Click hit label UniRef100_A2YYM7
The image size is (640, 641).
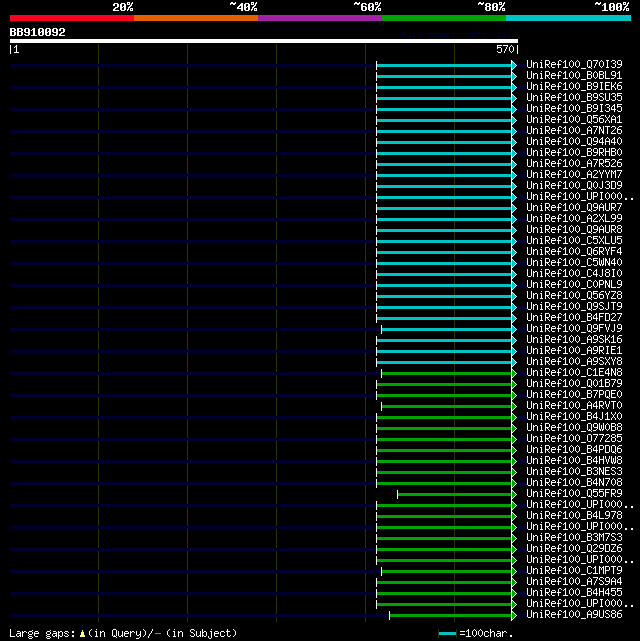tap(574, 174)
